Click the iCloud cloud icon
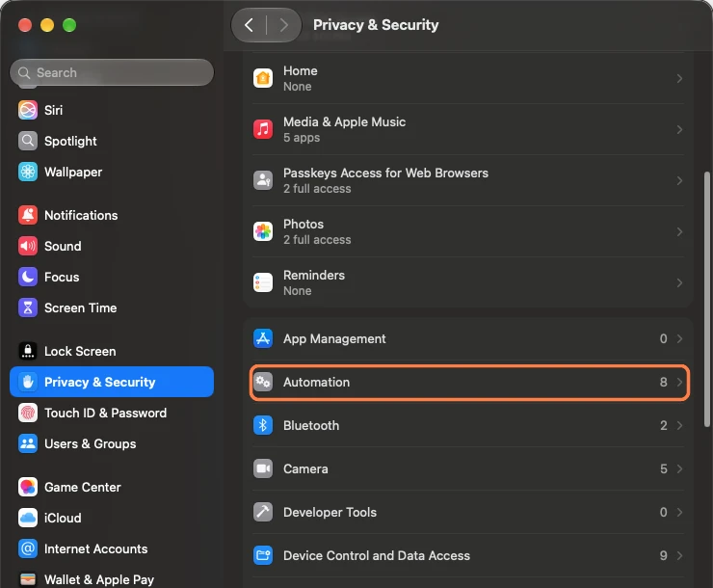The width and height of the screenshot is (713, 588). pos(28,518)
